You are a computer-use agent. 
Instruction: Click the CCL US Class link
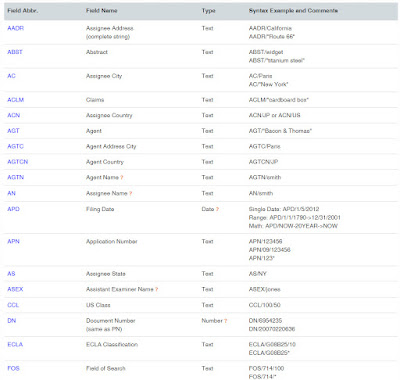point(13,305)
